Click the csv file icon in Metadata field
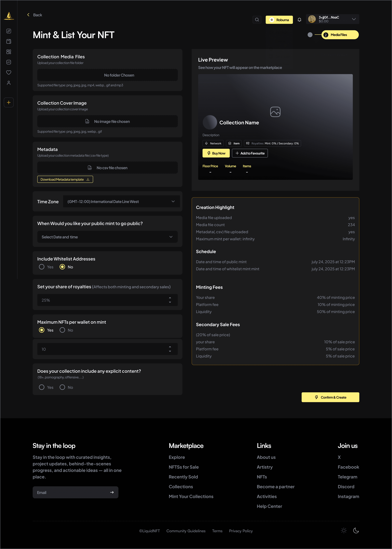Screen dimensions: 392x549 click(90, 168)
